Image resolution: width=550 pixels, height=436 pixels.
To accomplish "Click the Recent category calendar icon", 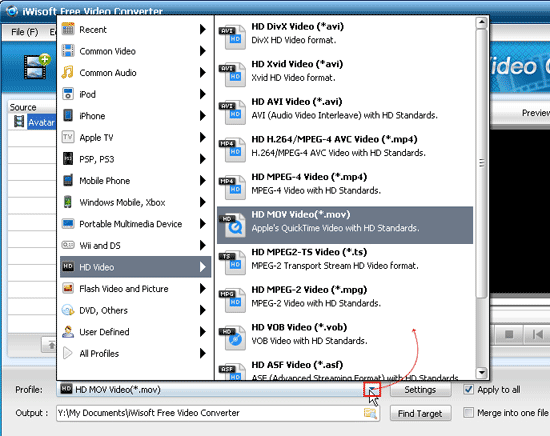I will tap(68, 29).
